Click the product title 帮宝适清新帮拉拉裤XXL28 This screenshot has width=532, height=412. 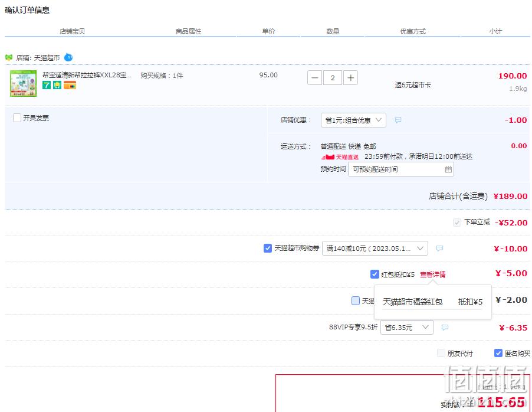(x=87, y=75)
